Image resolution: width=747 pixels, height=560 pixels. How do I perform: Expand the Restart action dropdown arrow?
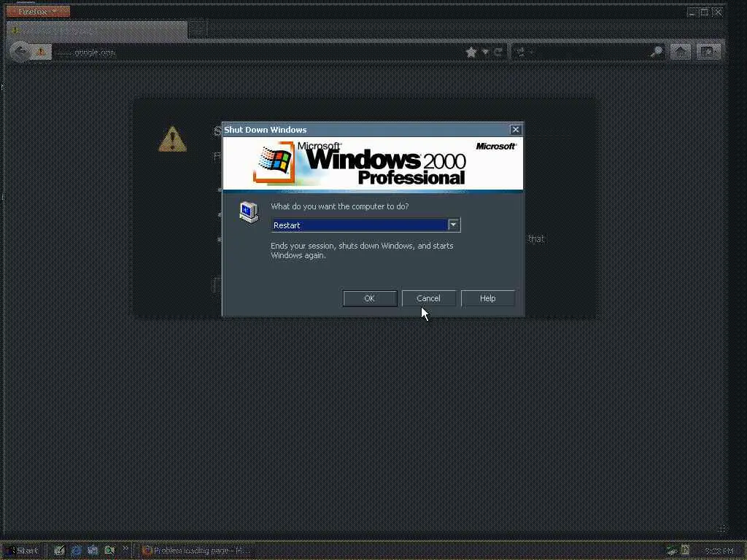(454, 225)
